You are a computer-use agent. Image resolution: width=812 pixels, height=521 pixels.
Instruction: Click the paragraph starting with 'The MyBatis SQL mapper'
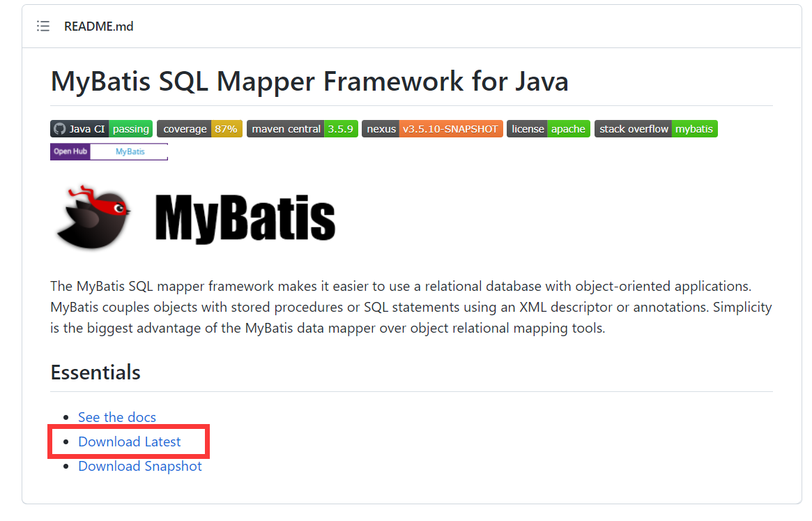coord(411,307)
